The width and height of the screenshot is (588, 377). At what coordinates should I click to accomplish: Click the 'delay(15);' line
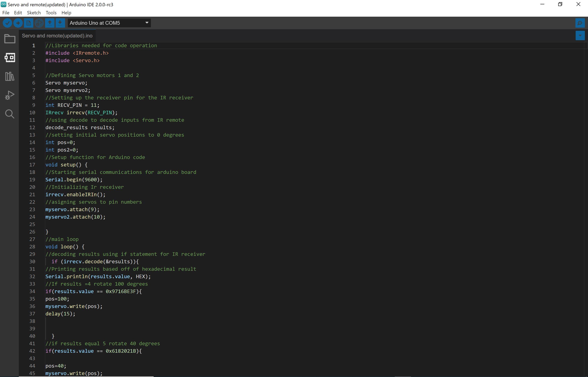coord(60,314)
